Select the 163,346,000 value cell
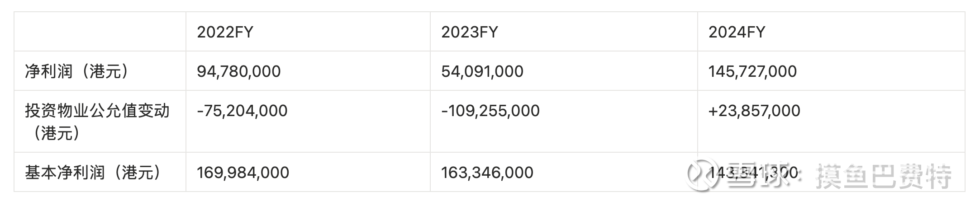Screen dimensions: 980x206 [487, 173]
